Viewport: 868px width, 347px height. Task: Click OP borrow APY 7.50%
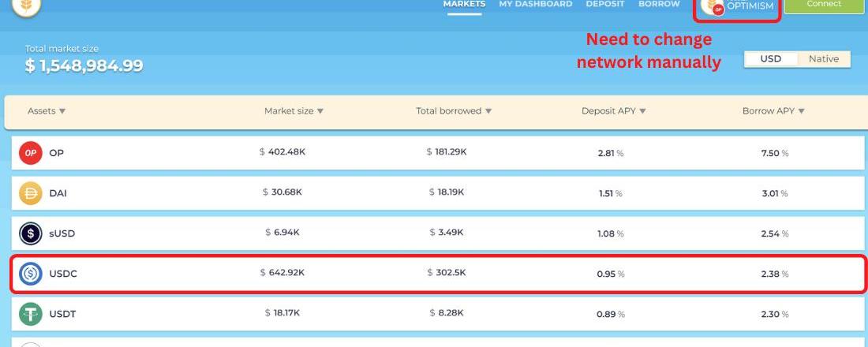[x=775, y=153]
